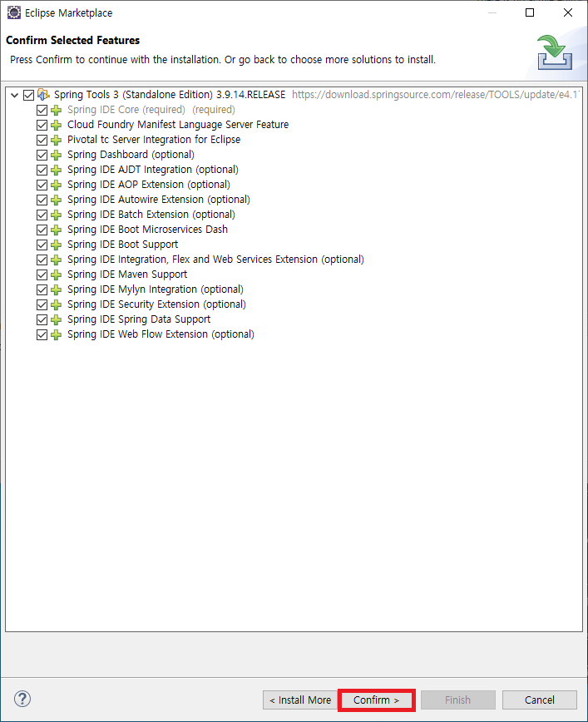Image resolution: width=588 pixels, height=722 pixels.
Task: Uncheck Spring IDE Batch Extension checkbox
Action: [x=42, y=215]
